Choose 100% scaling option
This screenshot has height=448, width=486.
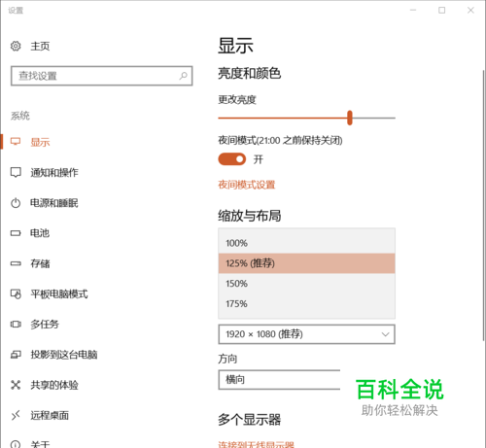pyautogui.click(x=306, y=243)
